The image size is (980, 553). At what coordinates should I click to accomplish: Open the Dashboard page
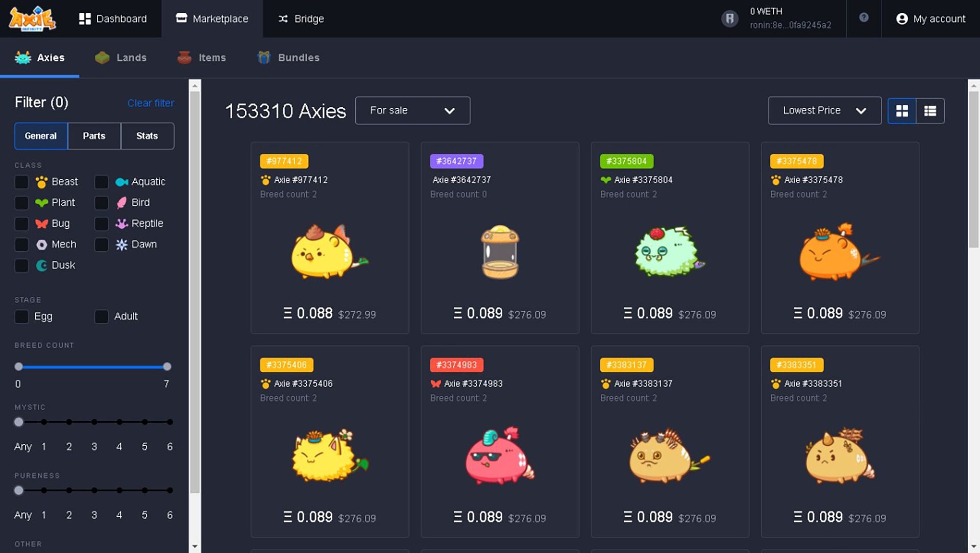[113, 19]
